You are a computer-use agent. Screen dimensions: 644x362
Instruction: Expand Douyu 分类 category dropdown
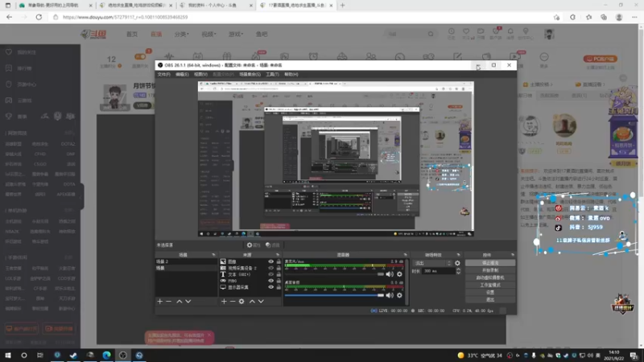pos(182,34)
